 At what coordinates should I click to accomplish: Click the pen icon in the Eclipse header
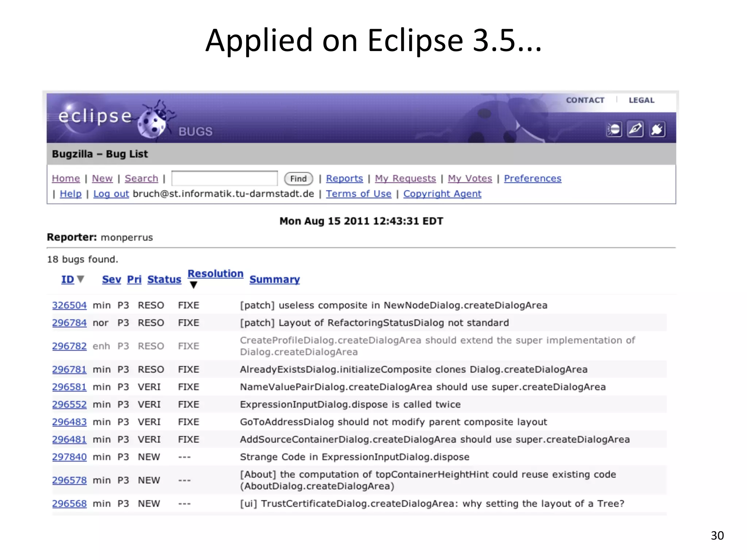point(635,129)
